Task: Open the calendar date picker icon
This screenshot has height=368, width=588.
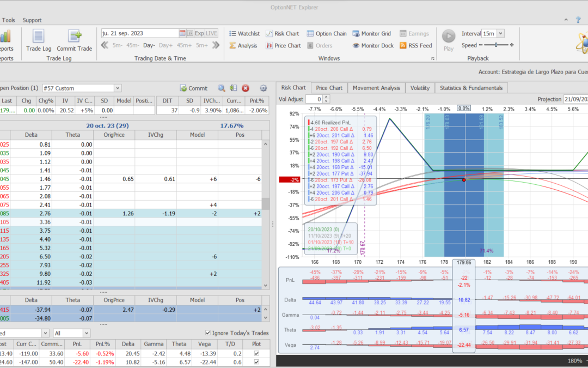Action: click(x=182, y=33)
